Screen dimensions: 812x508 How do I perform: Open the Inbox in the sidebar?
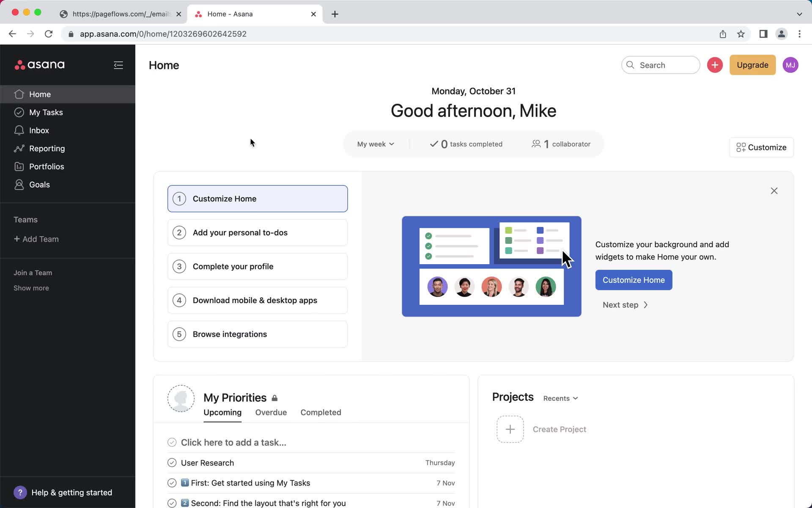coord(68,130)
